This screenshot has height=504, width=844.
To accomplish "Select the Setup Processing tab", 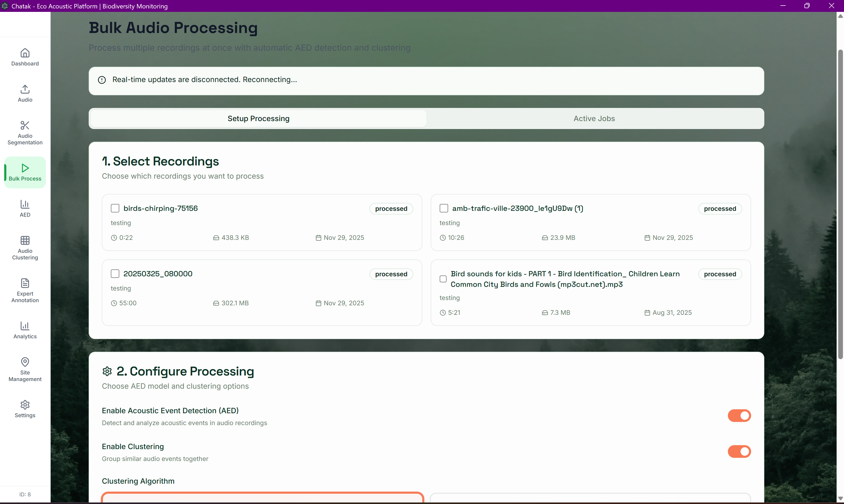I will 258,118.
